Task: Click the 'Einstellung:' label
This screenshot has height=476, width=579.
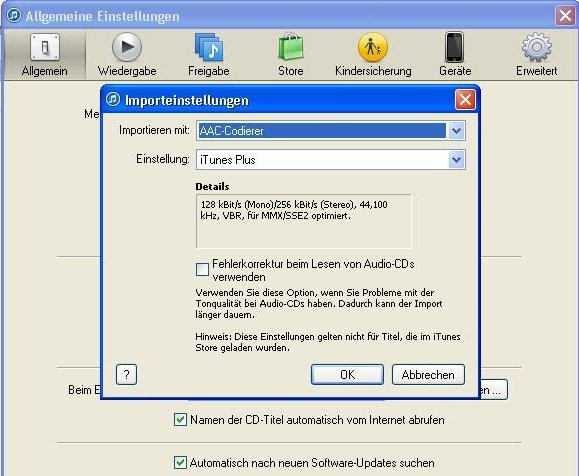Action: [162, 159]
